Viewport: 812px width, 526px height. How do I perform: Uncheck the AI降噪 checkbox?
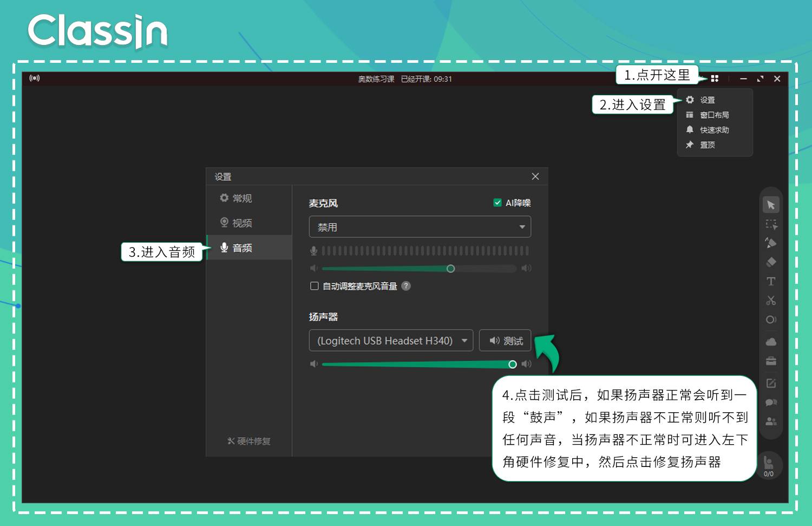(x=497, y=203)
